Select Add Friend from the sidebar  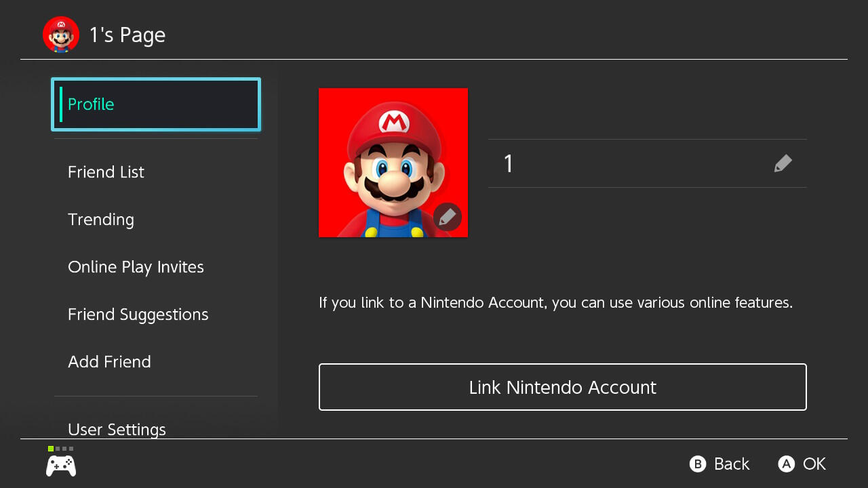pyautogui.click(x=109, y=362)
